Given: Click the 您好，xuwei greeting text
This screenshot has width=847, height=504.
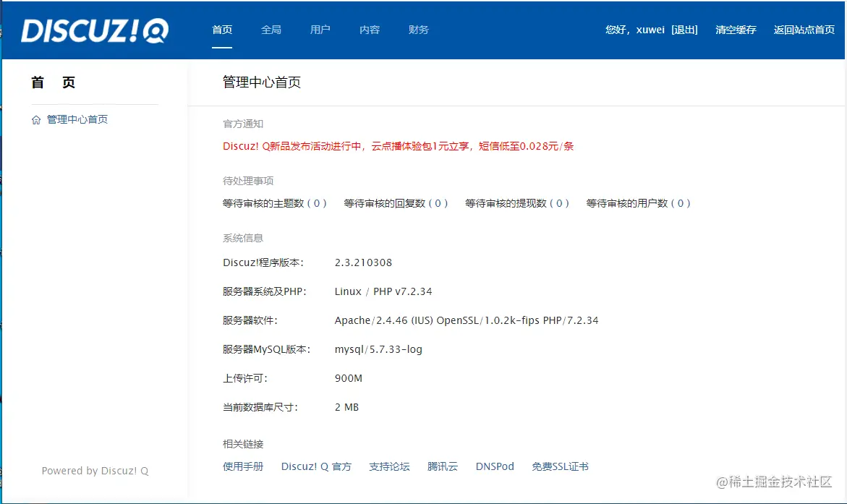Looking at the screenshot, I should point(635,30).
